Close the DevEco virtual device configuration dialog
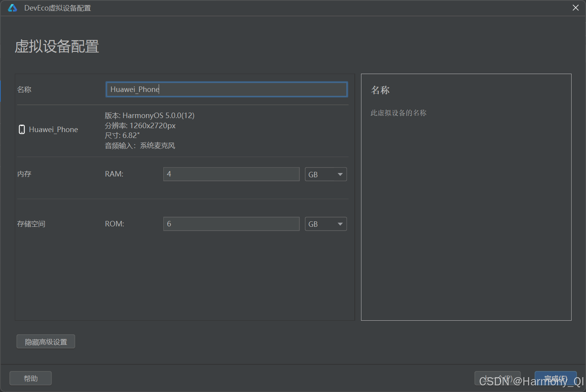This screenshot has width=586, height=392. [575, 8]
